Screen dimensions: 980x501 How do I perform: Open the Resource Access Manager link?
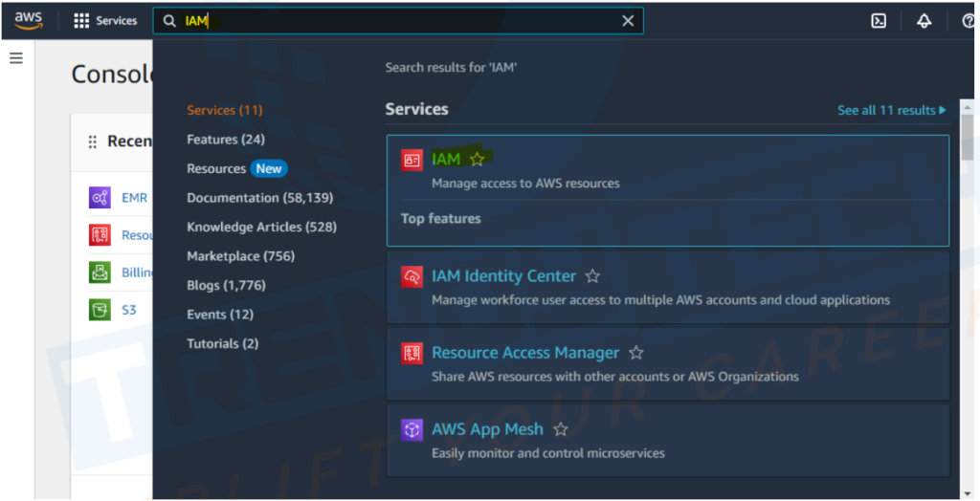(x=525, y=352)
